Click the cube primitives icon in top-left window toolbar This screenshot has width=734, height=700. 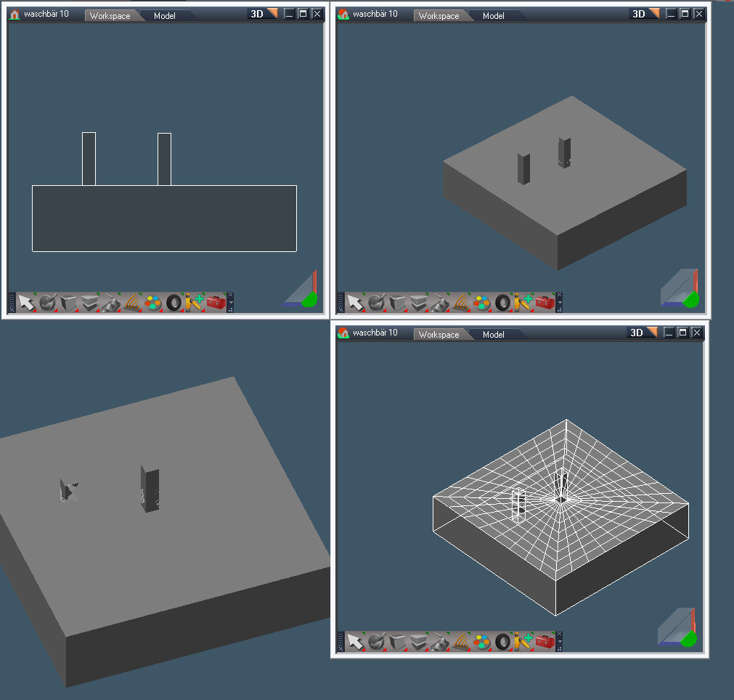pos(68,302)
